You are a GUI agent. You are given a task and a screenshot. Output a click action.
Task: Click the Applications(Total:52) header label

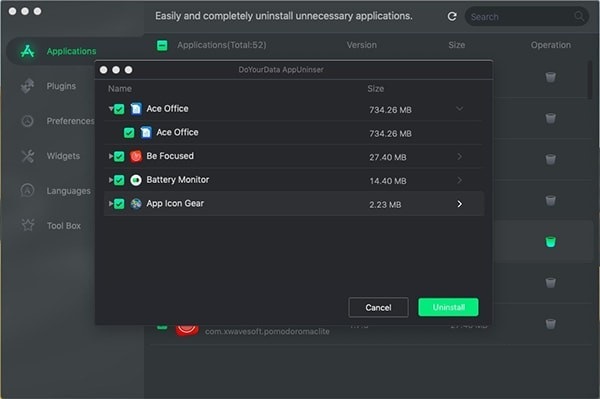pyautogui.click(x=222, y=45)
